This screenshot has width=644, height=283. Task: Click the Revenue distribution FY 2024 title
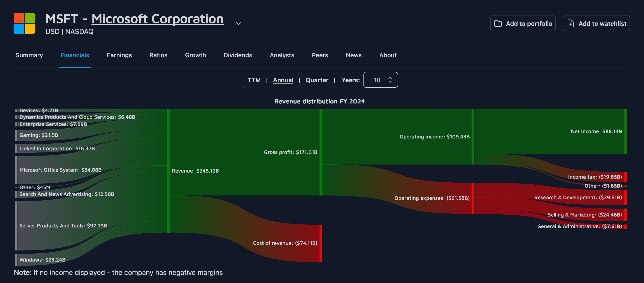point(319,101)
